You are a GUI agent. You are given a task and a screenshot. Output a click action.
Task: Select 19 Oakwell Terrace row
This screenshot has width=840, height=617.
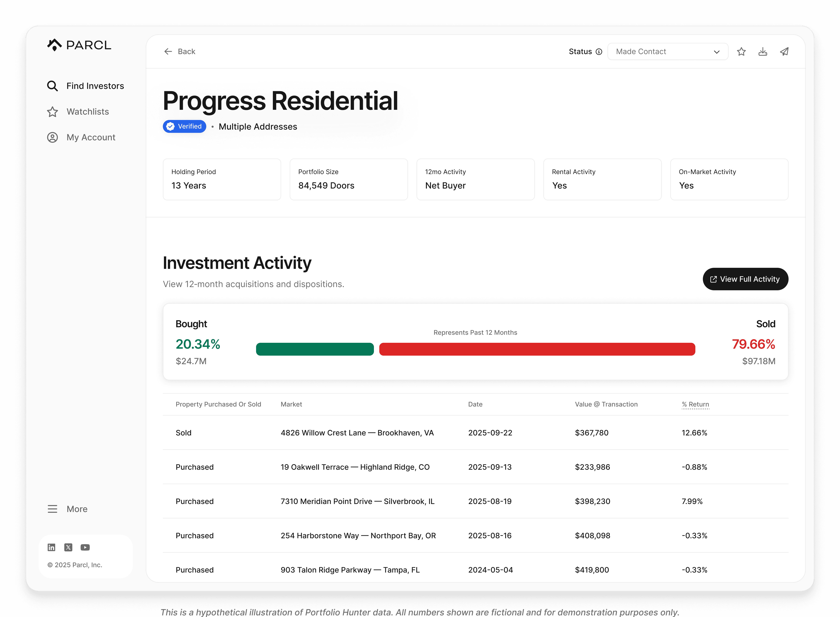pyautogui.click(x=476, y=467)
